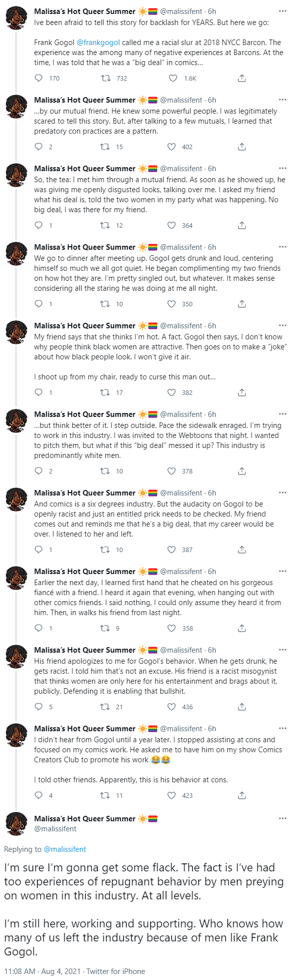Viewport: 294px width, 980px height.
Task: Like the tweet with 436 likes
Action: (x=172, y=707)
